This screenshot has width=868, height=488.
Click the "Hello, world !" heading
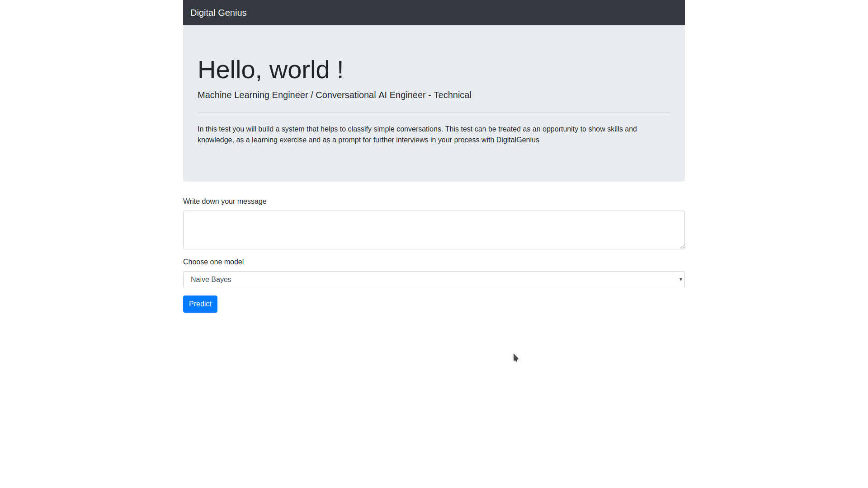(x=270, y=70)
